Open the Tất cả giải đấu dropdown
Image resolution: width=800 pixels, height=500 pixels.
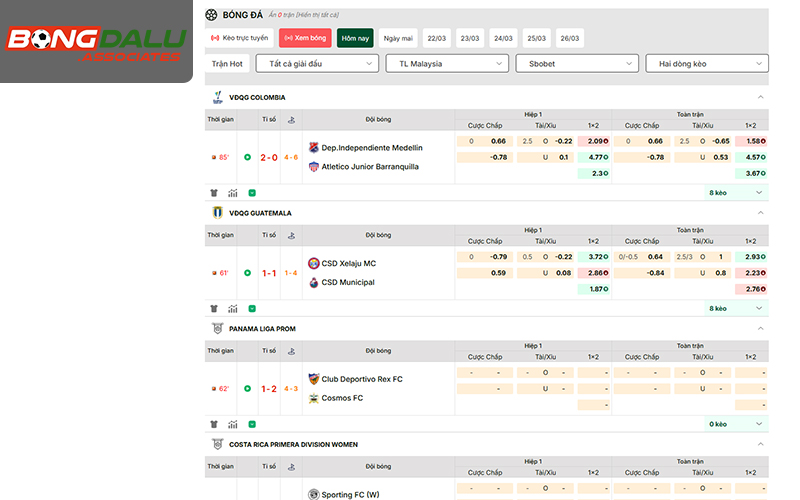316,63
